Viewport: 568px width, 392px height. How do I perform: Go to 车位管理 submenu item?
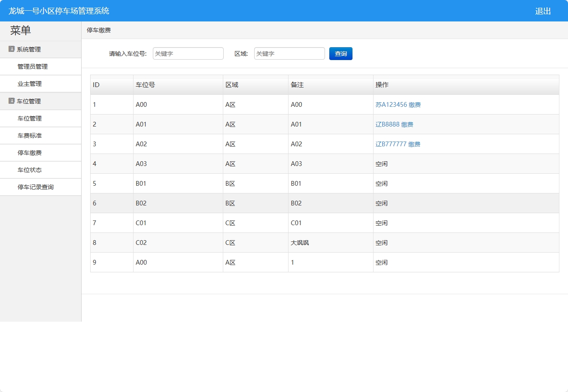30,119
